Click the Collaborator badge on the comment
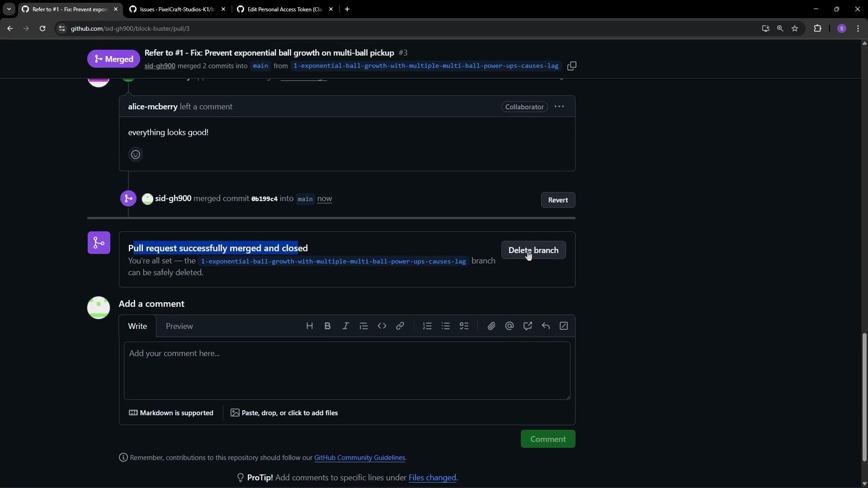This screenshot has width=868, height=488. click(x=524, y=107)
